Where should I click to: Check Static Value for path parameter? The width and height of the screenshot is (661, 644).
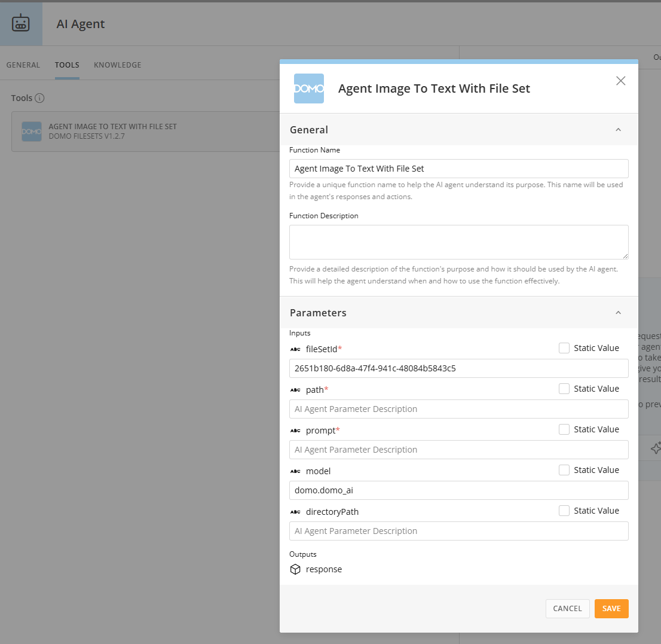click(564, 389)
